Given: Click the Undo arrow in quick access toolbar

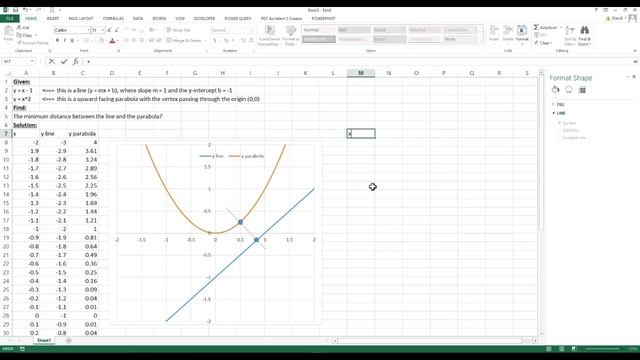Looking at the screenshot, I should 25,10.
